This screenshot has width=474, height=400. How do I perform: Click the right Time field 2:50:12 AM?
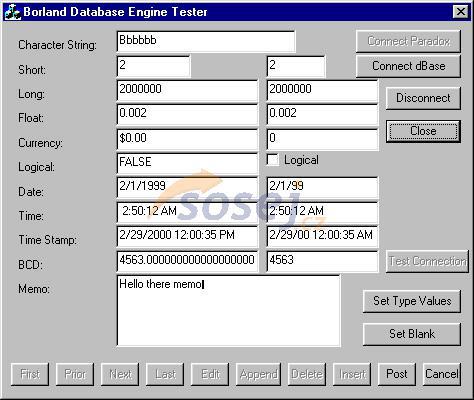tap(323, 212)
